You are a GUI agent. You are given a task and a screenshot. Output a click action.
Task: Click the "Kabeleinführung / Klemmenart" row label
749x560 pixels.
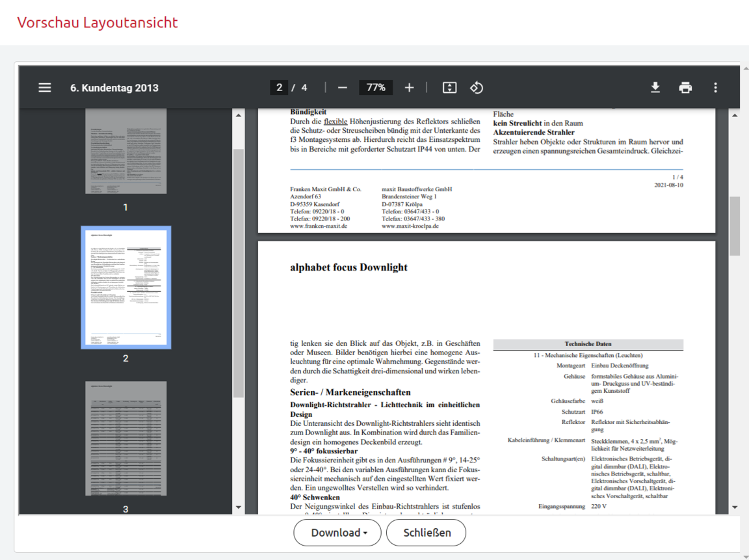[x=546, y=440]
